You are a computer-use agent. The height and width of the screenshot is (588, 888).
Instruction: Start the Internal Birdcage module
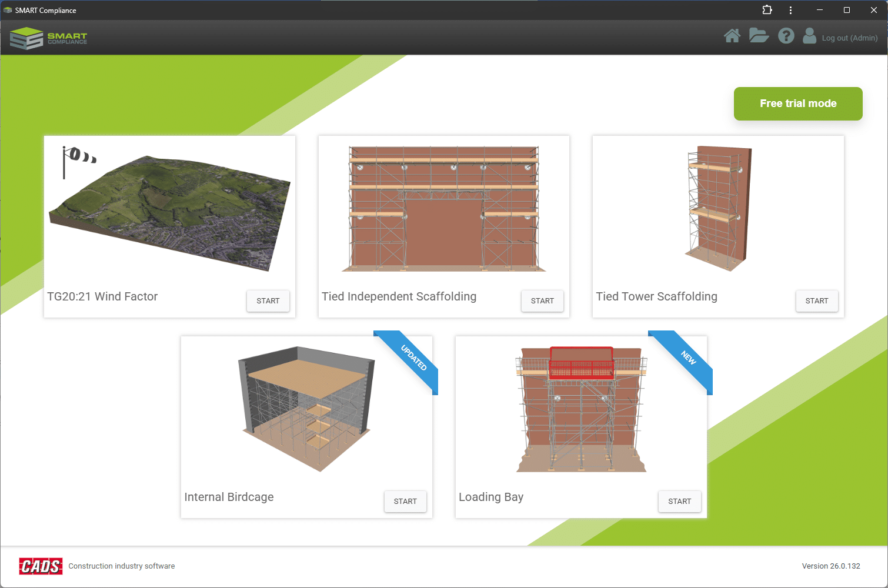pos(405,501)
